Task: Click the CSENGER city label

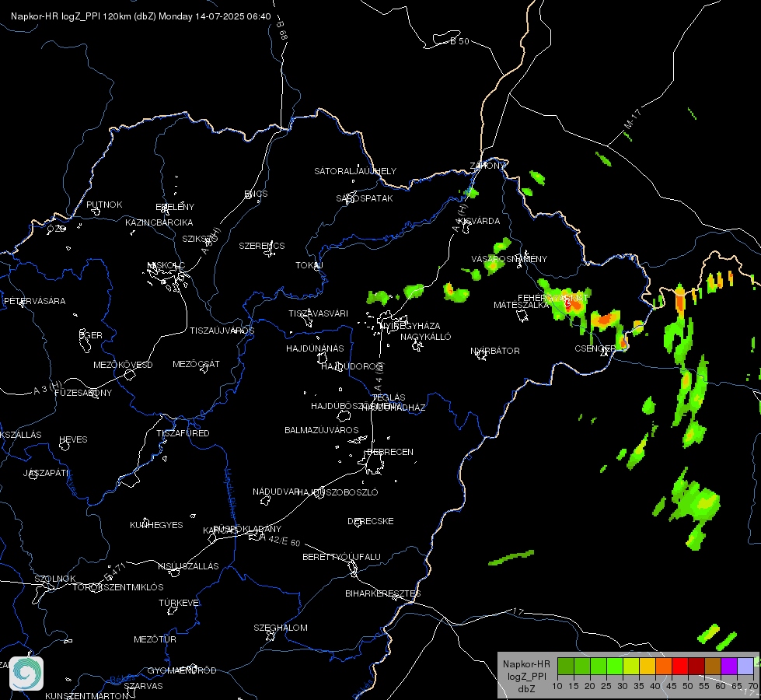Action: (595, 348)
